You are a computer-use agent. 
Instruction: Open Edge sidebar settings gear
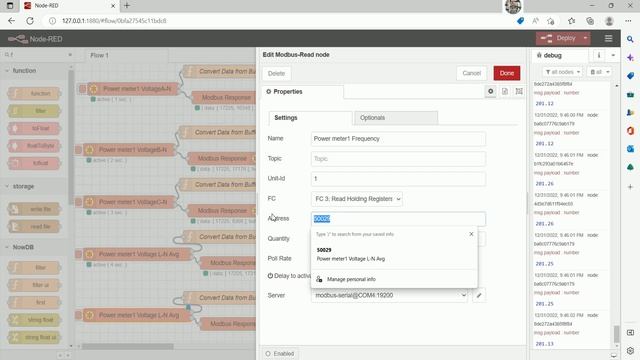(x=630, y=351)
